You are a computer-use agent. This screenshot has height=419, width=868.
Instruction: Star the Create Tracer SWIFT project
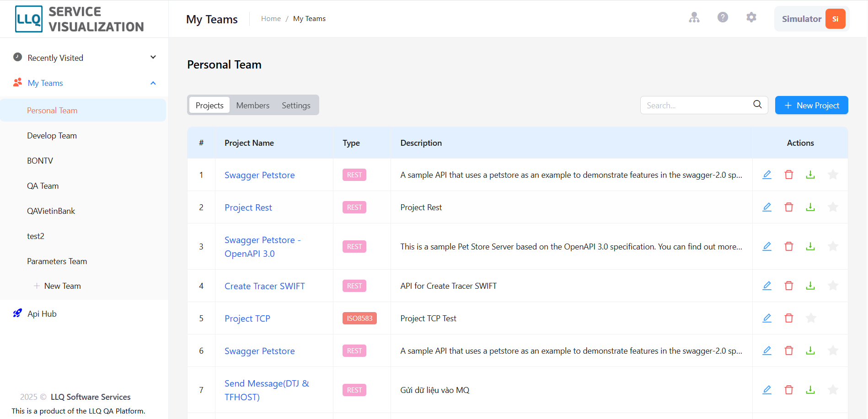[x=833, y=286]
